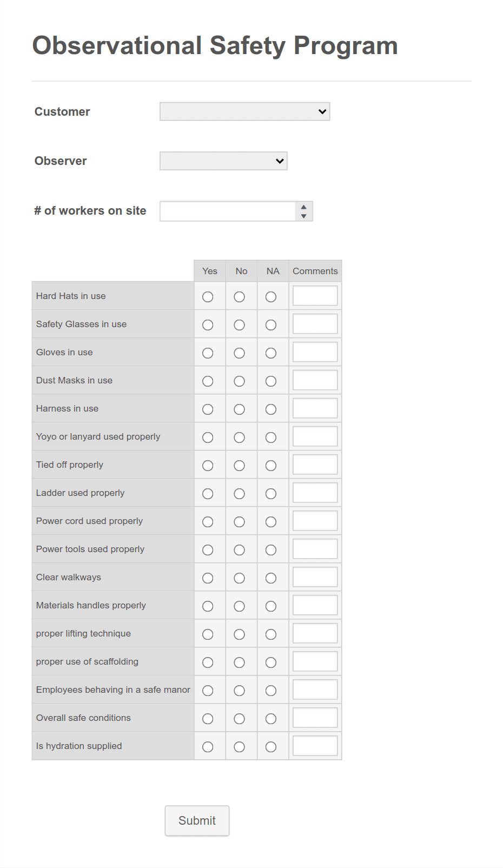Open the Customer dropdown
The height and width of the screenshot is (868, 503).
[244, 111]
